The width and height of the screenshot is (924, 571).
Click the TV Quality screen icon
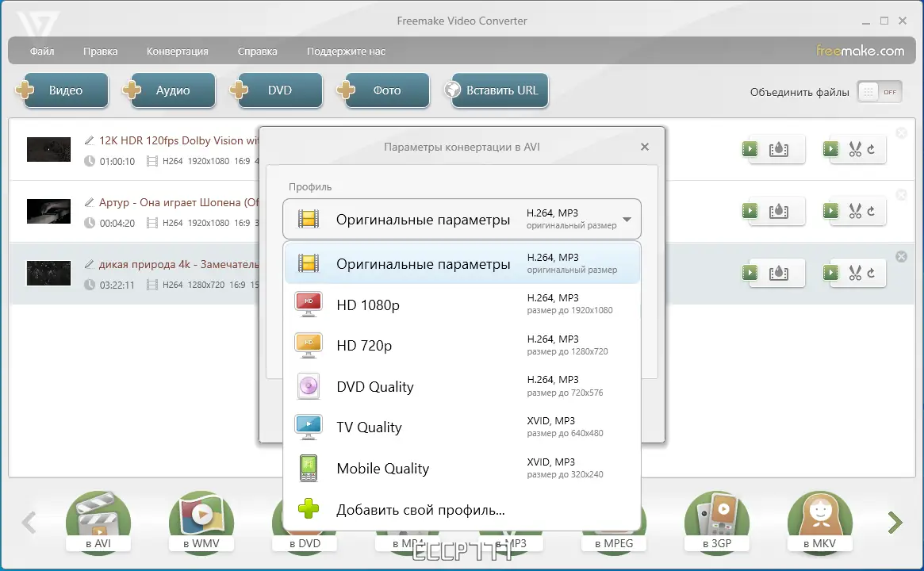(x=309, y=427)
